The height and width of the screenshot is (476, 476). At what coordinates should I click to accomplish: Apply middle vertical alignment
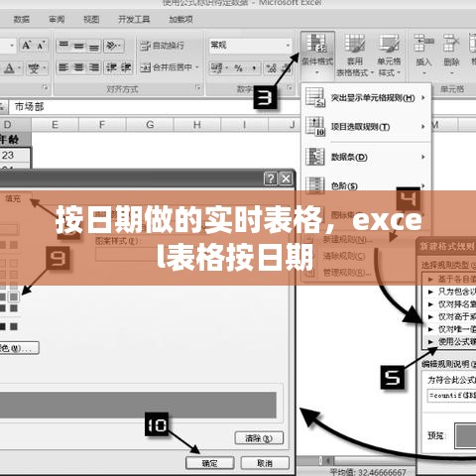coord(78,46)
